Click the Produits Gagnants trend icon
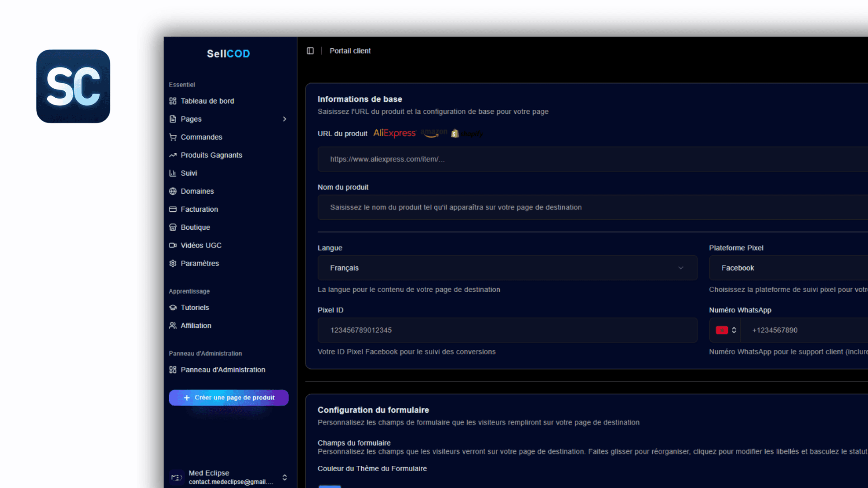868x488 pixels. pyautogui.click(x=173, y=155)
